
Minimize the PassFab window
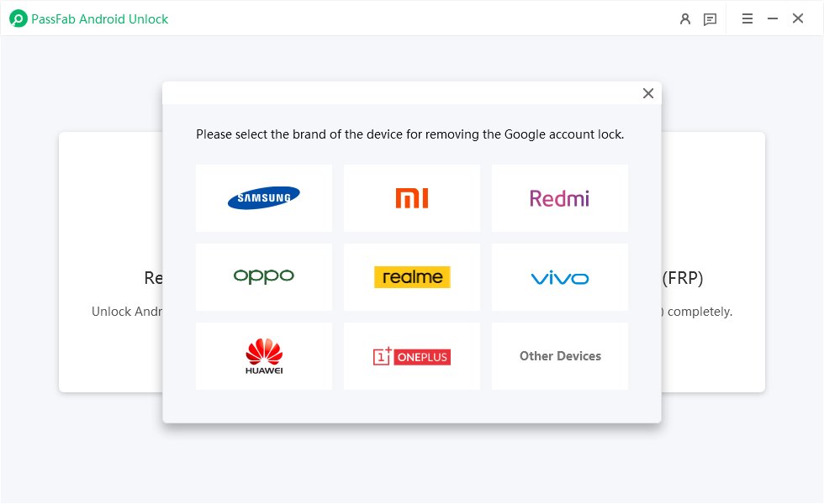point(772,18)
